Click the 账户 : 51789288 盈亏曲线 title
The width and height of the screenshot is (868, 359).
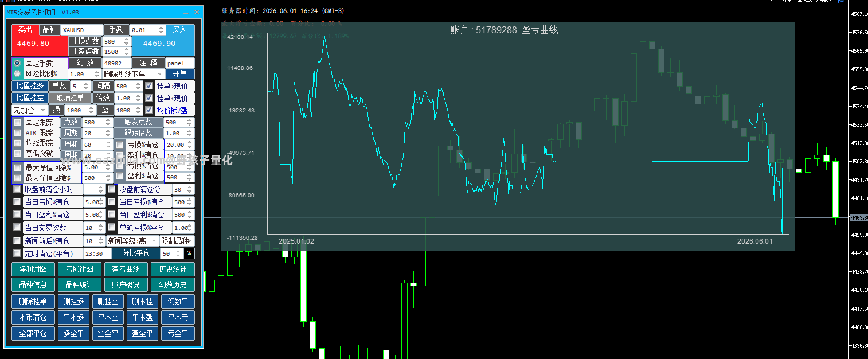click(505, 30)
